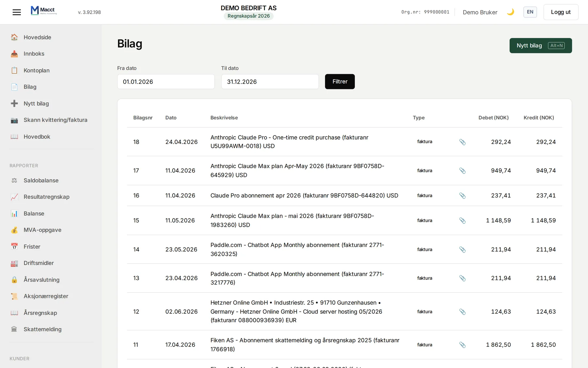Image resolution: width=588 pixels, height=368 pixels.
Task: Open Hovedside in the sidebar
Action: pos(37,37)
